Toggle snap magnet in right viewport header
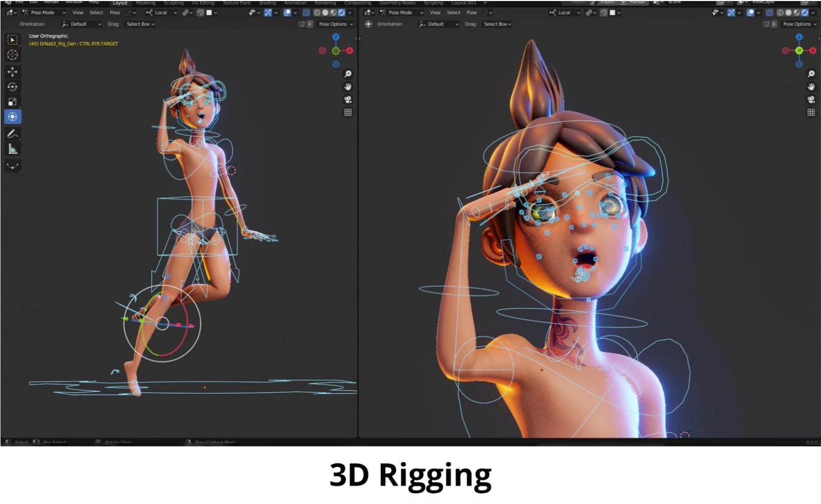 tap(604, 12)
